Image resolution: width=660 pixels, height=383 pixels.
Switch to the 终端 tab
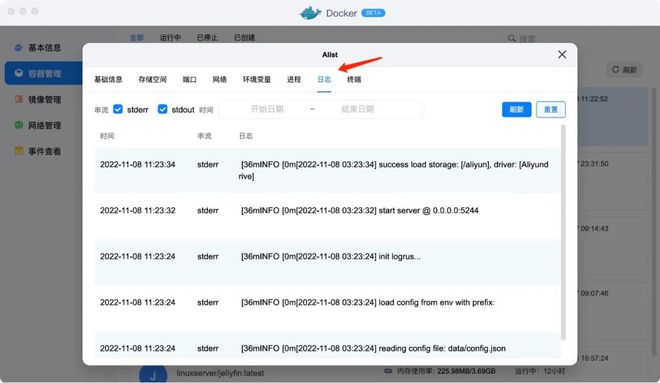point(354,79)
